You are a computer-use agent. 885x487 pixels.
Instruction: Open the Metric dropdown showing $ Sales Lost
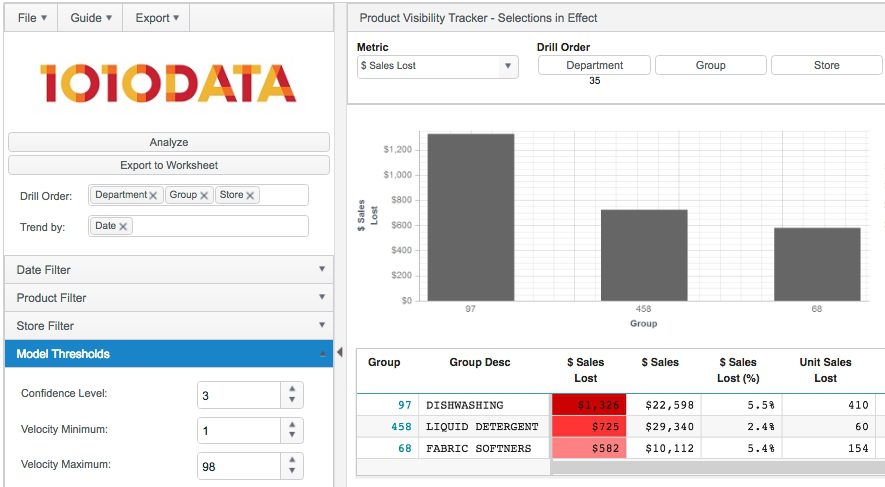pyautogui.click(x=437, y=66)
